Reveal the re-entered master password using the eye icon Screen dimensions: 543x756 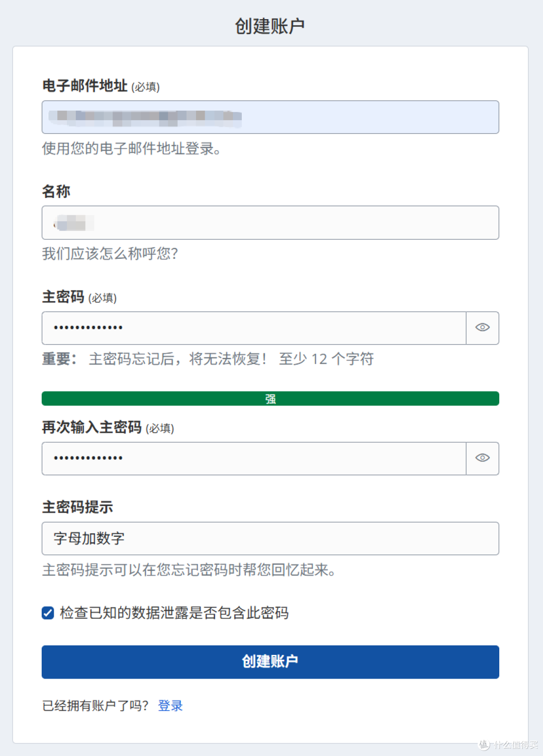pyautogui.click(x=483, y=458)
